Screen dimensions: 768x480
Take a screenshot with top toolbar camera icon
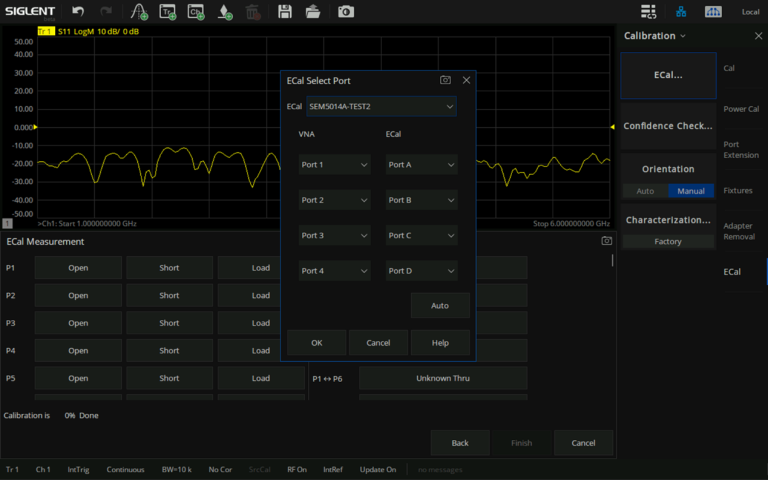[x=345, y=12]
